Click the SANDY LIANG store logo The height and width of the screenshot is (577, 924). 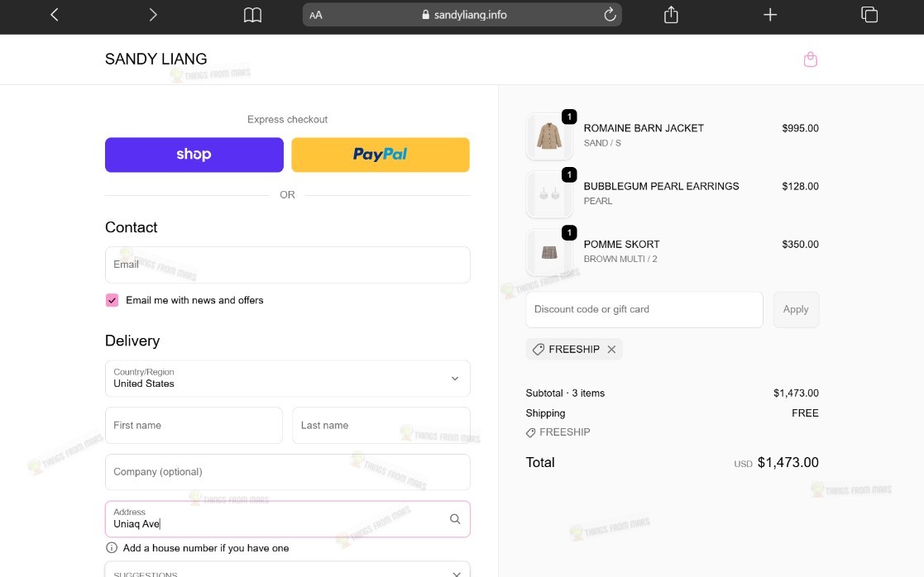pyautogui.click(x=156, y=59)
